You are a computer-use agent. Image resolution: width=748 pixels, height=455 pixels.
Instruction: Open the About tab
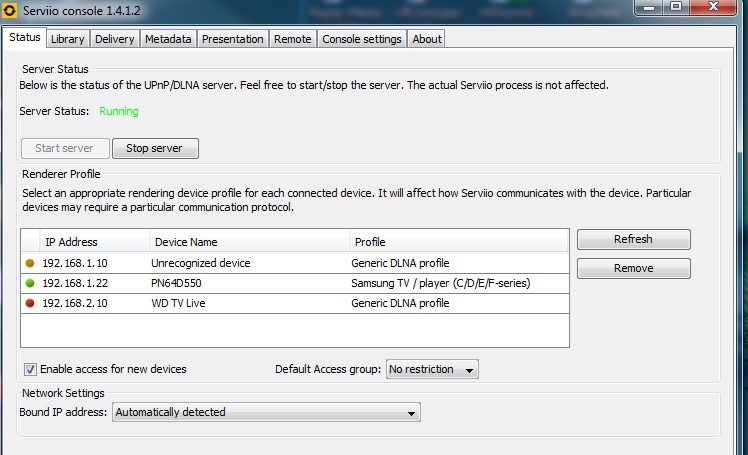tap(427, 39)
